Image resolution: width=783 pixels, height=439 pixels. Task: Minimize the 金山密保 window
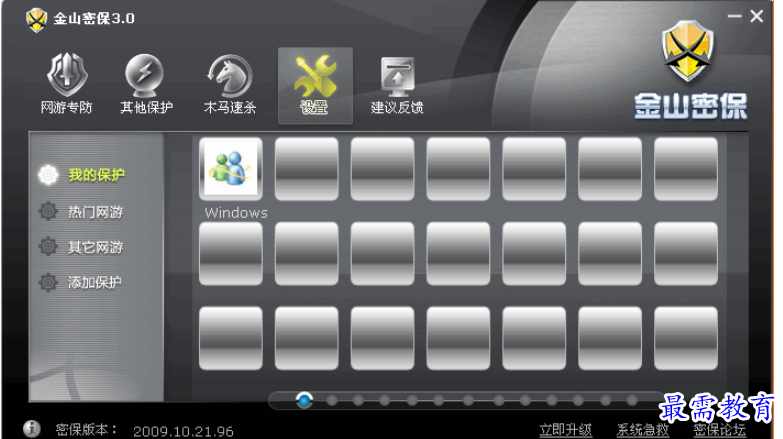tap(734, 16)
